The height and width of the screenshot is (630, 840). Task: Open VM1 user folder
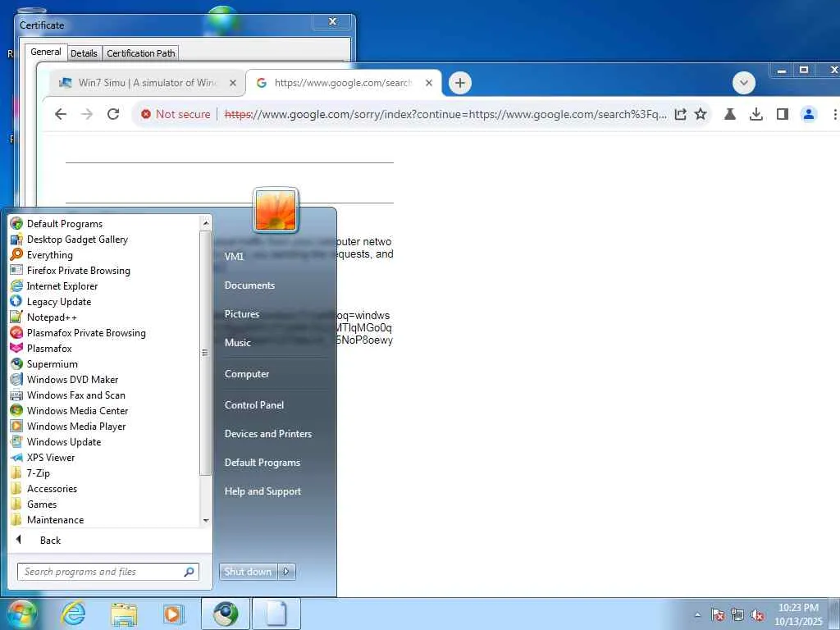234,257
